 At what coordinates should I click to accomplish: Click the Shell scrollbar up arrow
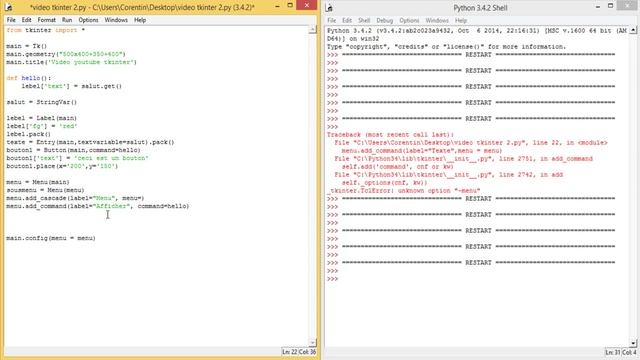pos(633,30)
